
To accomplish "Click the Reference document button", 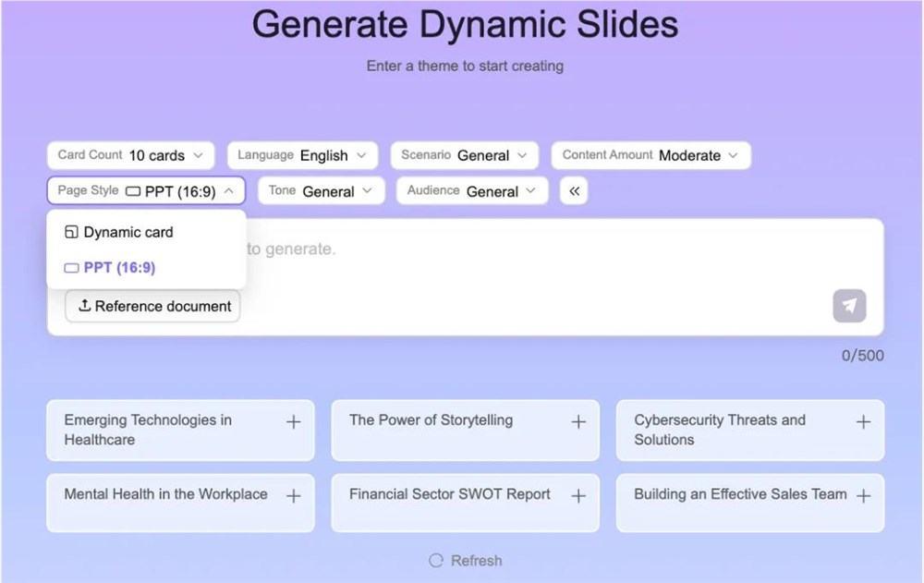I will click(152, 306).
